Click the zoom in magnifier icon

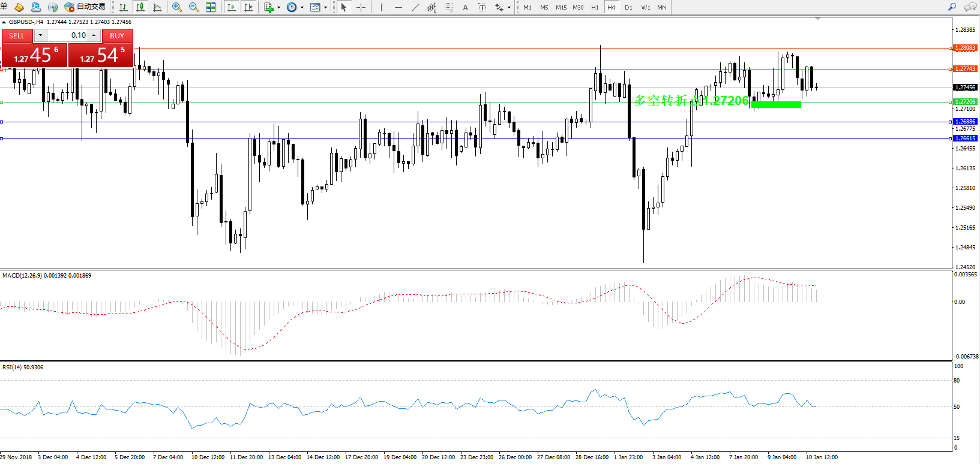point(177,7)
